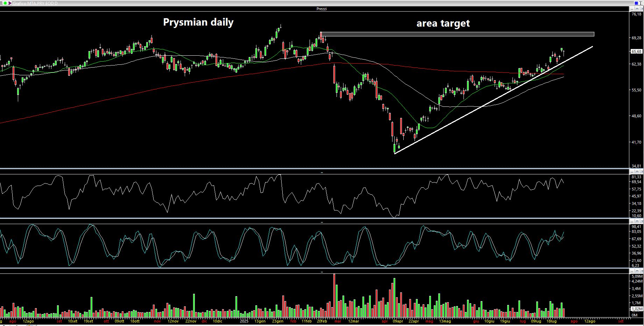Select the 'area target' text annotation
644x326 pixels.
click(x=443, y=23)
